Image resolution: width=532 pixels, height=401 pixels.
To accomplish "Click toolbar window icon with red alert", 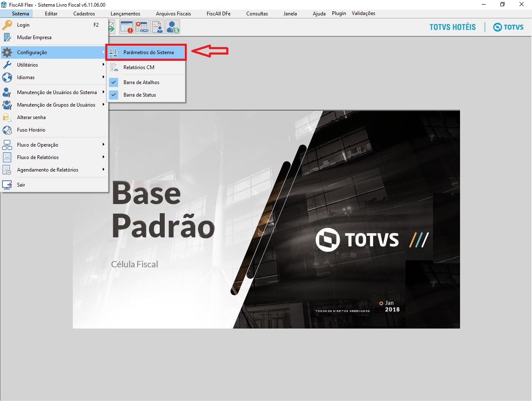I will 126,27.
